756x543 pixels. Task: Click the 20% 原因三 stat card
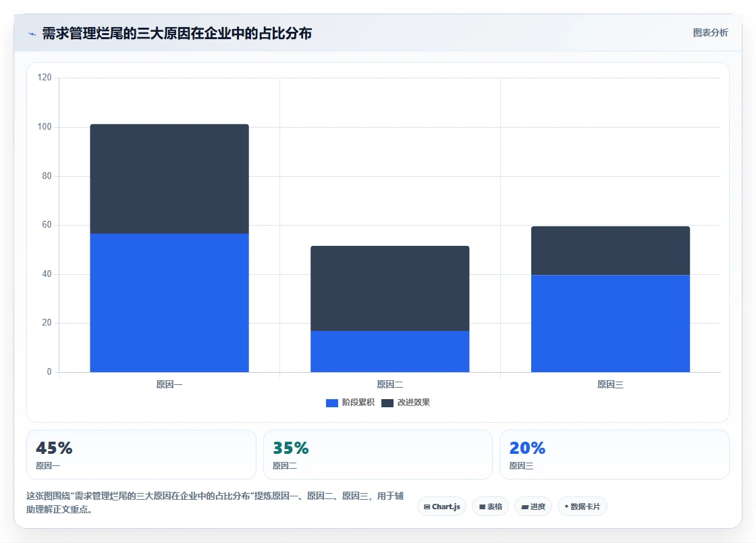[614, 455]
